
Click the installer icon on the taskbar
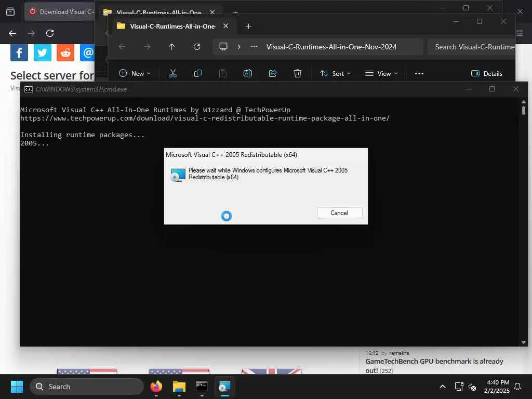tap(224, 387)
